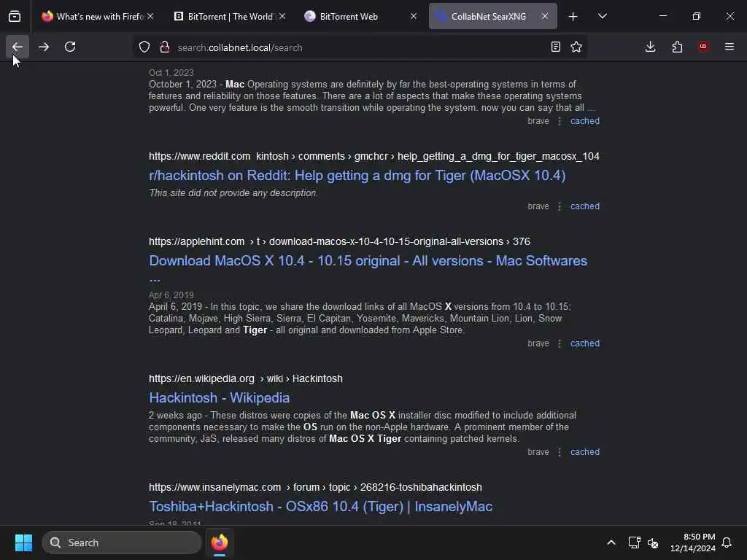
Task: Close the BitTorrent The World's tab
Action: (282, 16)
